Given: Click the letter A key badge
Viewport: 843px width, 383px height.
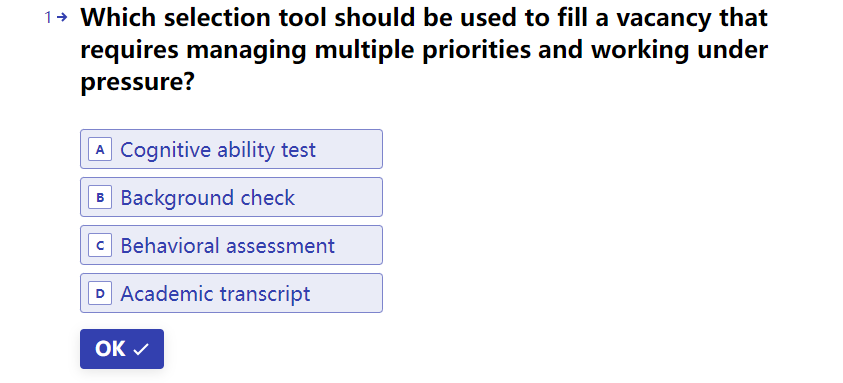Looking at the screenshot, I should tap(100, 149).
